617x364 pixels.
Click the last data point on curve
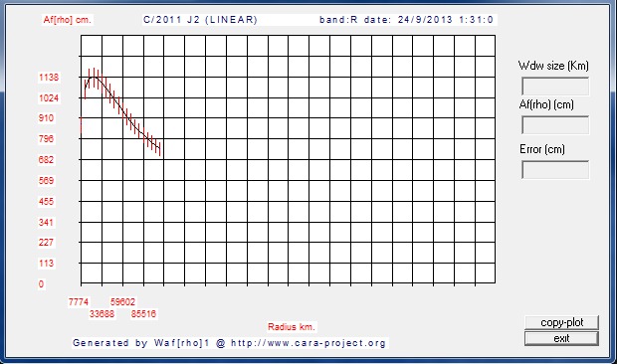click(160, 149)
